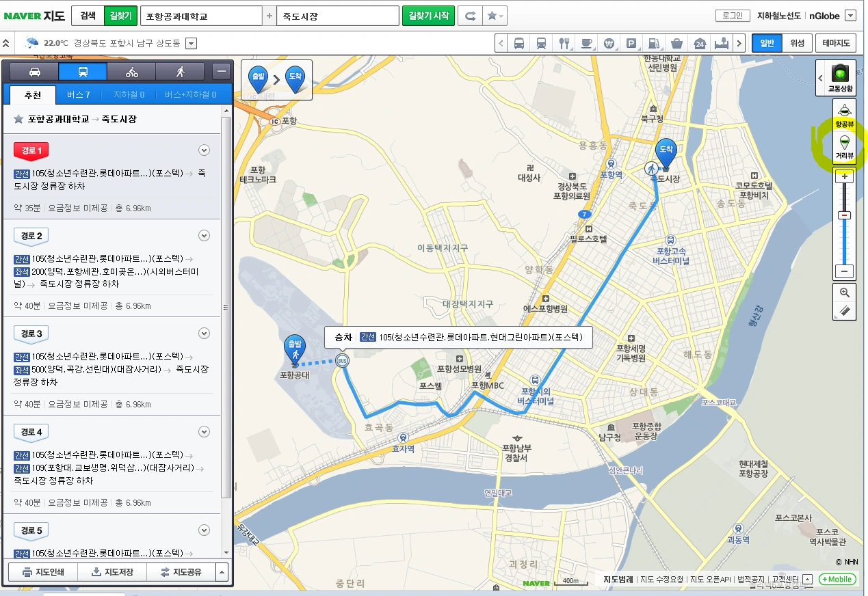The image size is (868, 596).
Task: Switch to the 검색 search tab
Action: pyautogui.click(x=88, y=15)
